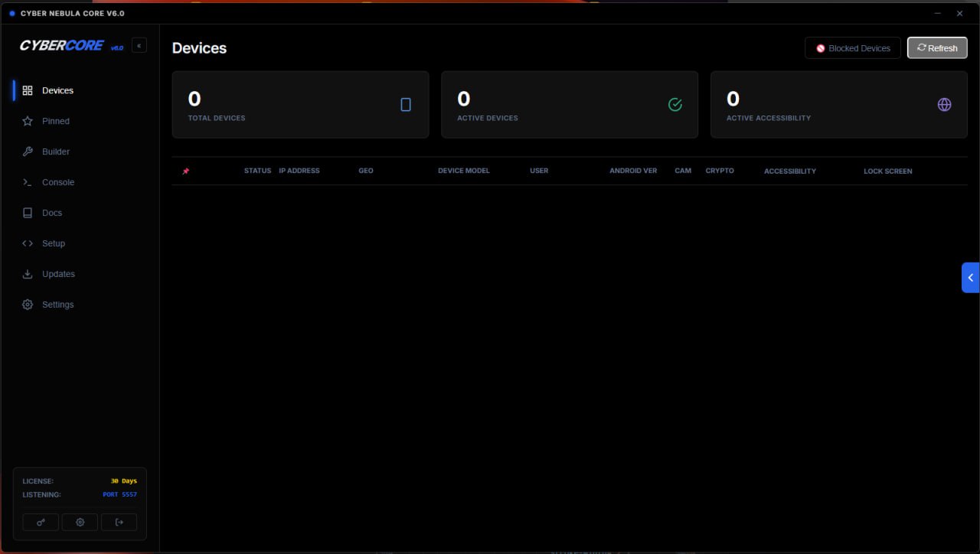Click the ACCESSIBILITY column header
980x554 pixels.
point(790,171)
